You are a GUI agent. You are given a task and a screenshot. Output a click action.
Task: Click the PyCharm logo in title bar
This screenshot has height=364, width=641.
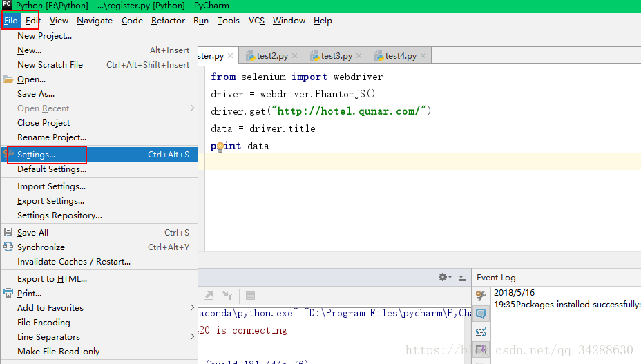click(7, 6)
